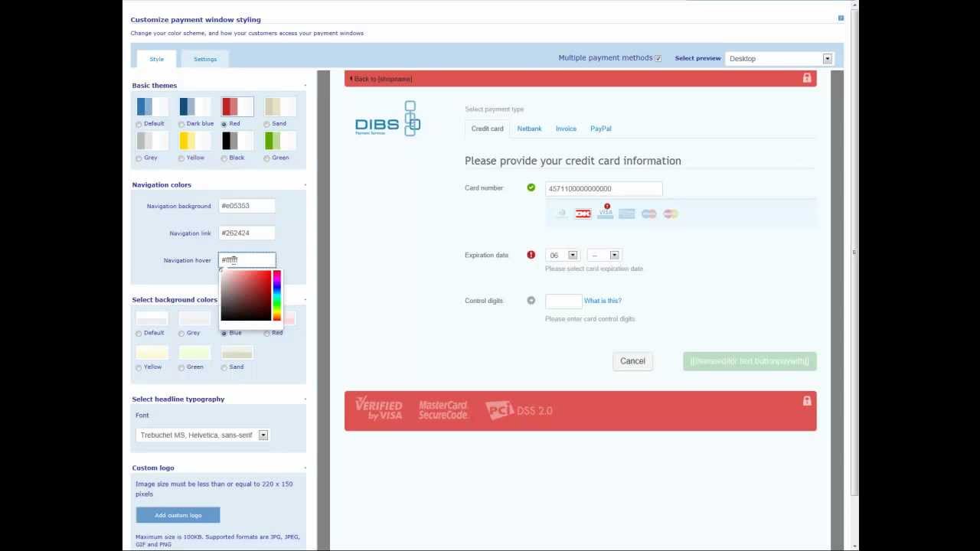
Task: Click the Control digits input field
Action: point(563,301)
